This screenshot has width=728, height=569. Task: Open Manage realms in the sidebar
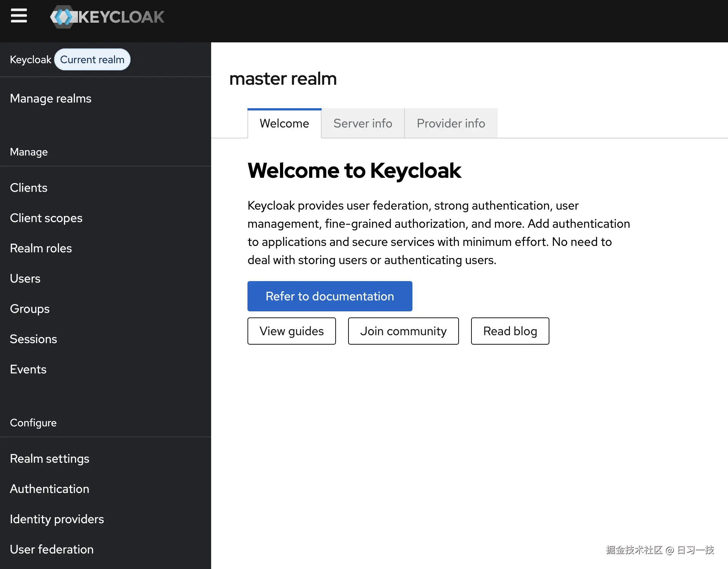[x=51, y=98]
